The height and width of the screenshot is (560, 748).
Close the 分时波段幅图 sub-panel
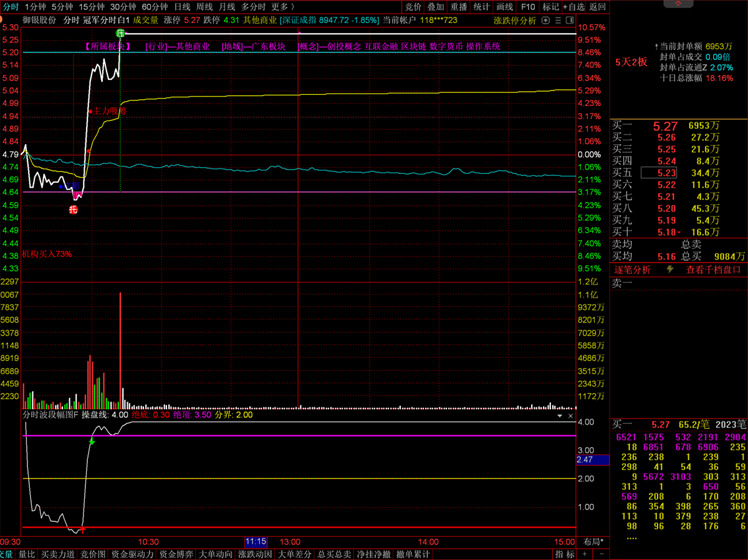(x=570, y=415)
